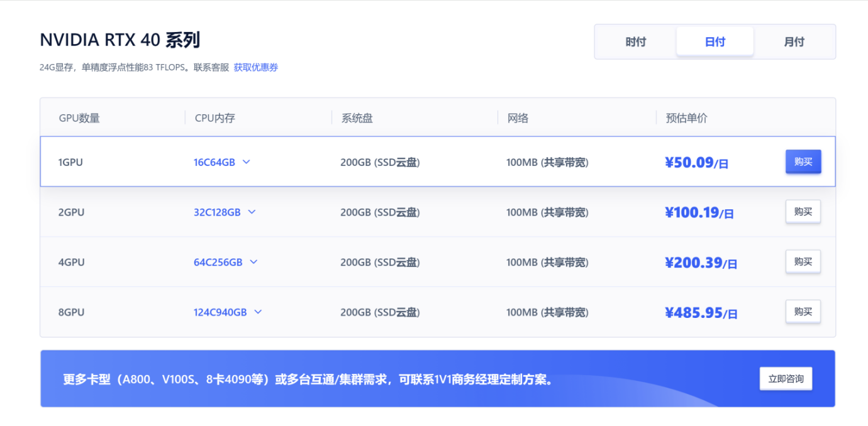Select the 8GPU row label
The width and height of the screenshot is (868, 426).
click(x=71, y=312)
